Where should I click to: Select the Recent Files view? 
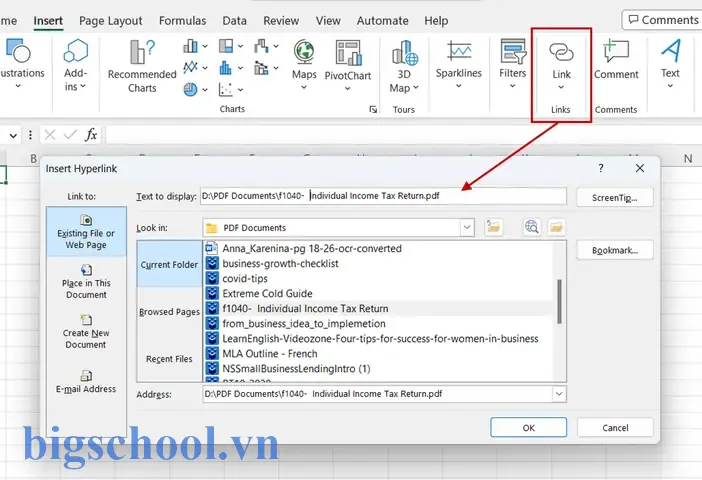click(x=169, y=359)
